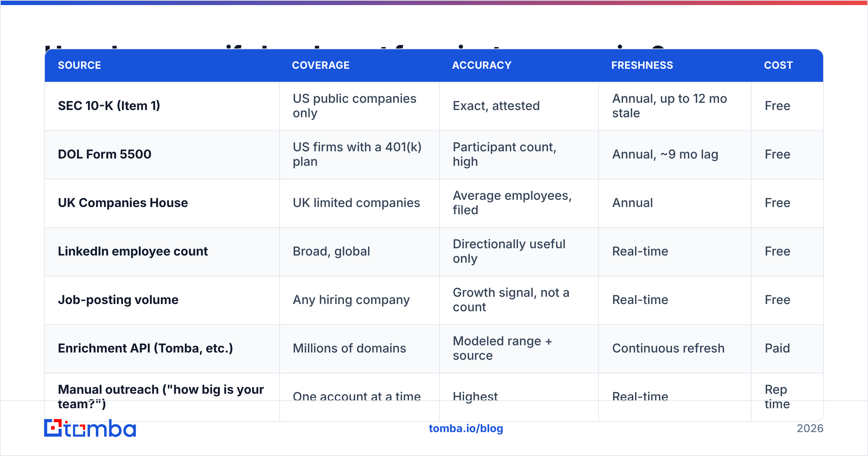Select the ACCURACY column header

(x=482, y=65)
